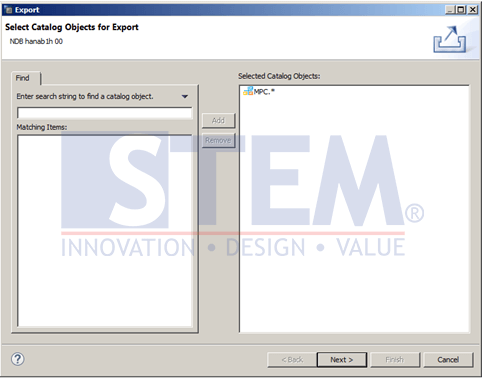Click the schema icon beside MPC.*

248,91
